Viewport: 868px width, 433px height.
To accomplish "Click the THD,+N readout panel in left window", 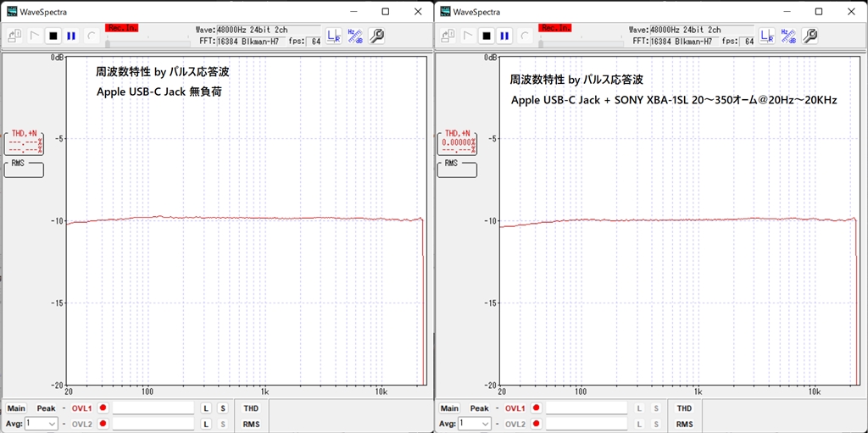I will click(x=24, y=142).
